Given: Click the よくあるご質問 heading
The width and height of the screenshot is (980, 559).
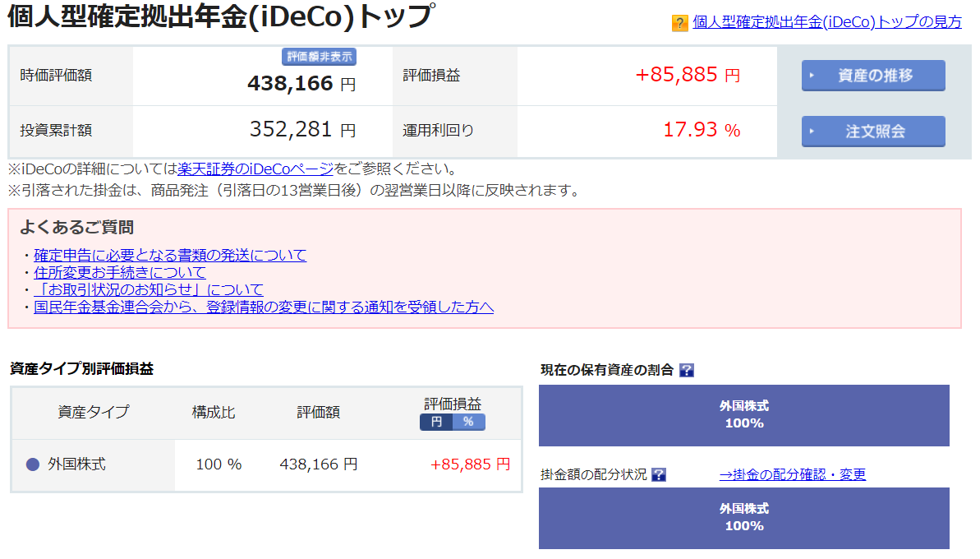Looking at the screenshot, I should 77,227.
